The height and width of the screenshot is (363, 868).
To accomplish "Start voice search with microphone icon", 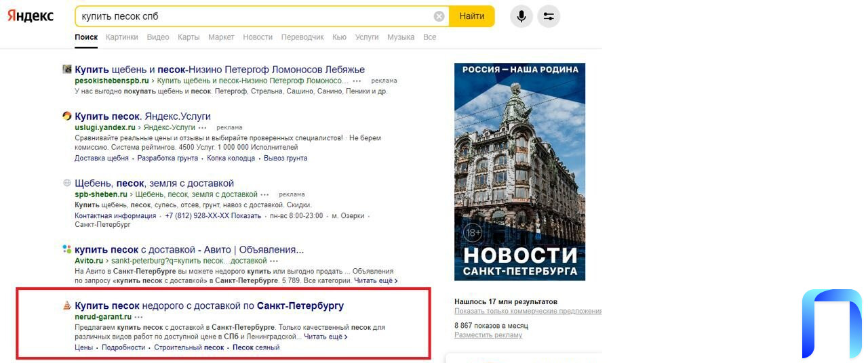I will click(521, 16).
